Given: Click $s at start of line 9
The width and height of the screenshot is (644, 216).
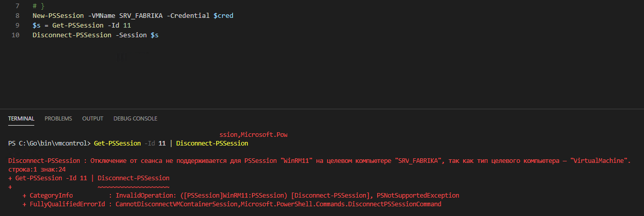Looking at the screenshot, I should point(36,26).
